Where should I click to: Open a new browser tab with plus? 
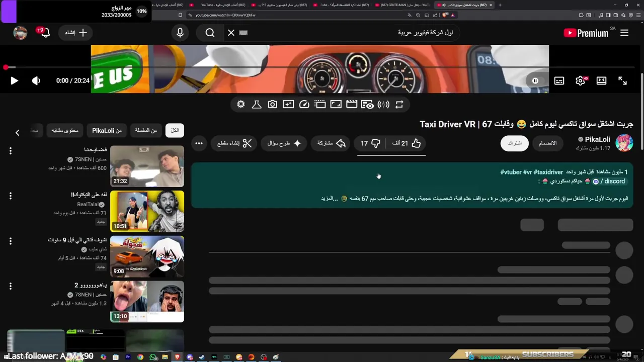(x=500, y=5)
